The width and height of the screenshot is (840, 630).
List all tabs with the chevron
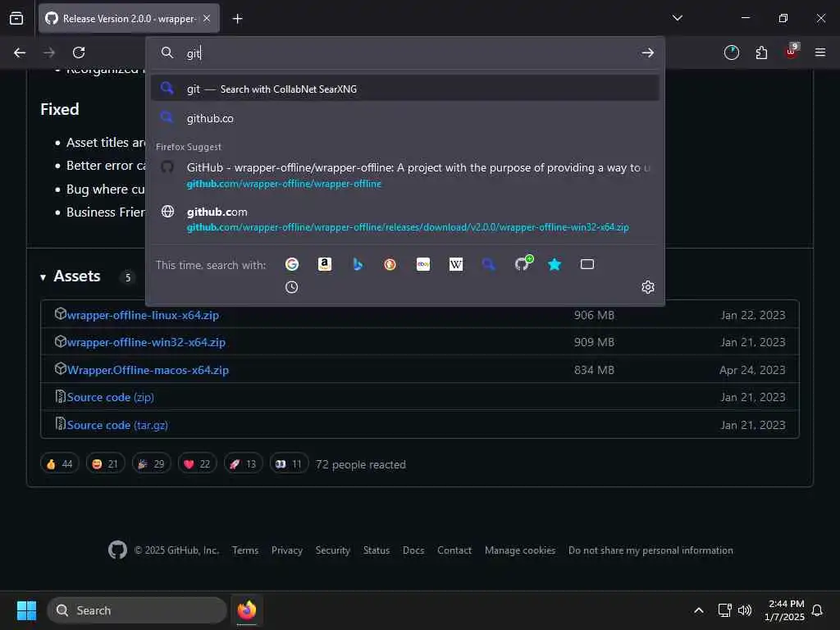[x=677, y=18]
